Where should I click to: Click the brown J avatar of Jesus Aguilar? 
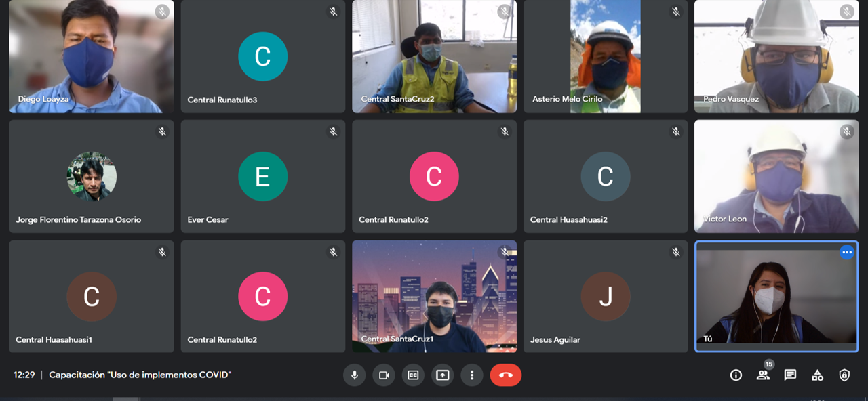click(606, 296)
